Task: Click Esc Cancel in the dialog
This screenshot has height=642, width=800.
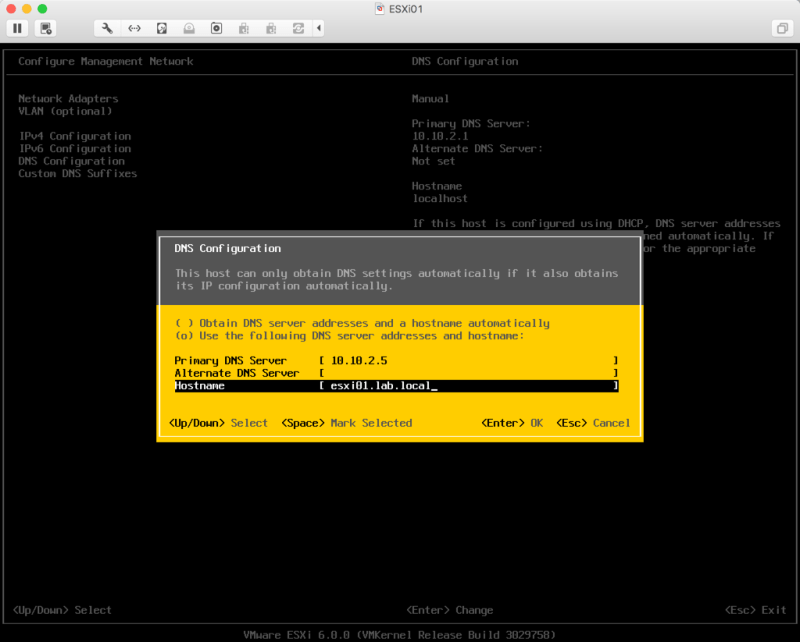Action: point(593,423)
